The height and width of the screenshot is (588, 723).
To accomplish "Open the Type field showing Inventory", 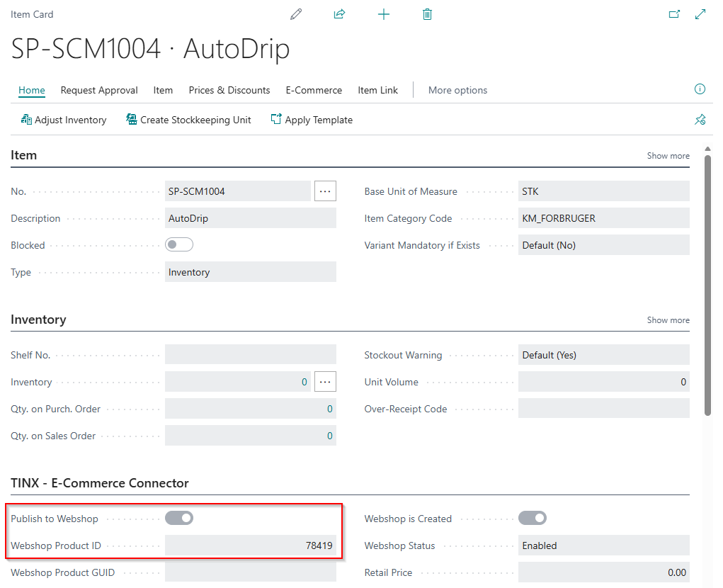I will (251, 271).
